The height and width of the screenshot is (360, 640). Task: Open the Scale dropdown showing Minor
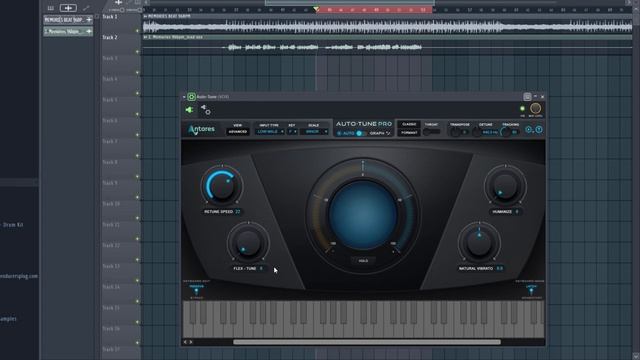coord(314,132)
